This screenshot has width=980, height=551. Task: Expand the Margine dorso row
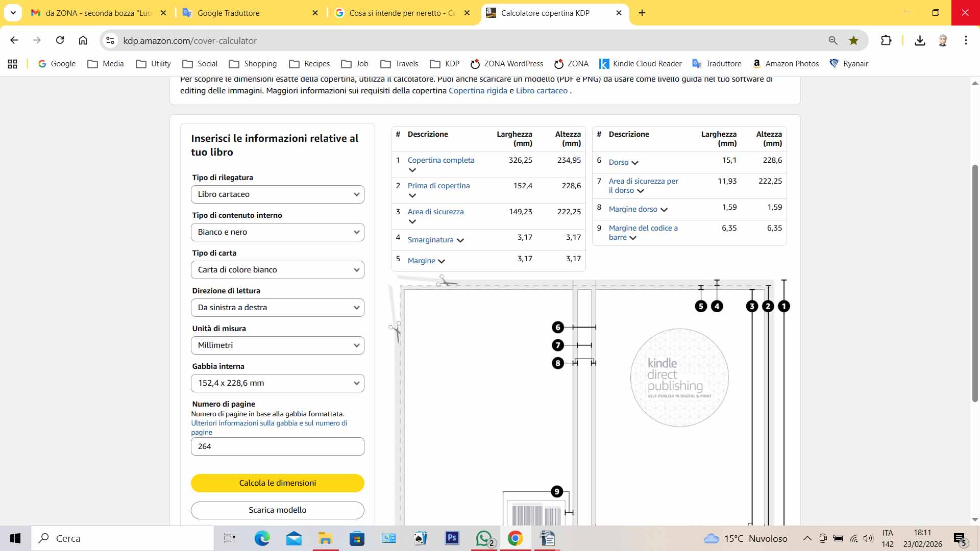point(664,210)
